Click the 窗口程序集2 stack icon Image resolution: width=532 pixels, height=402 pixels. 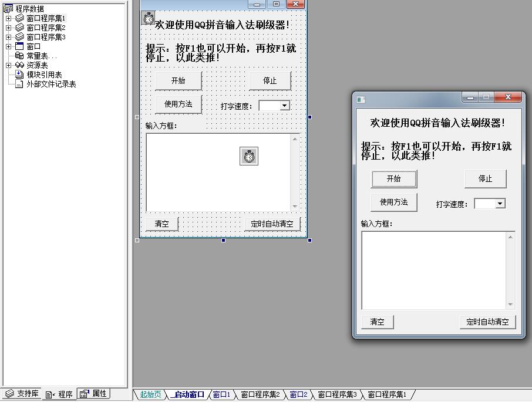coord(20,28)
